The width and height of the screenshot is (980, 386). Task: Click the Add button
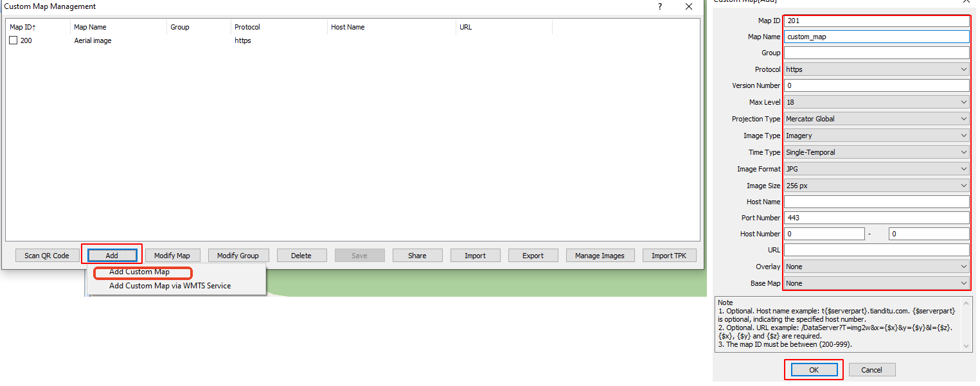[x=112, y=256]
